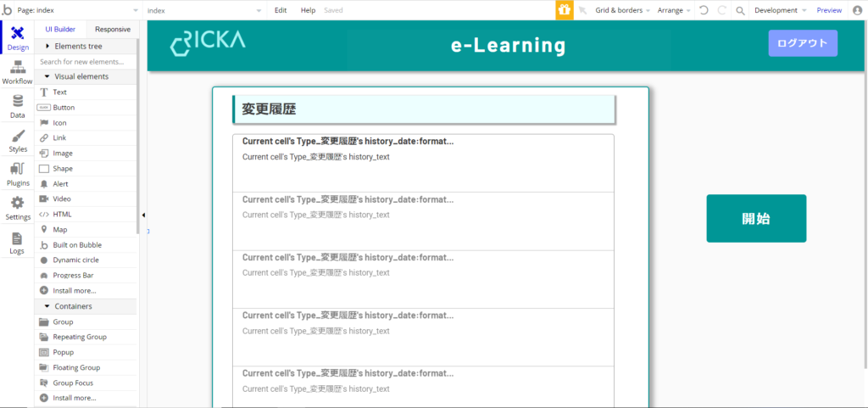This screenshot has width=868, height=408.
Task: Add a Progress Bar element
Action: (86, 275)
